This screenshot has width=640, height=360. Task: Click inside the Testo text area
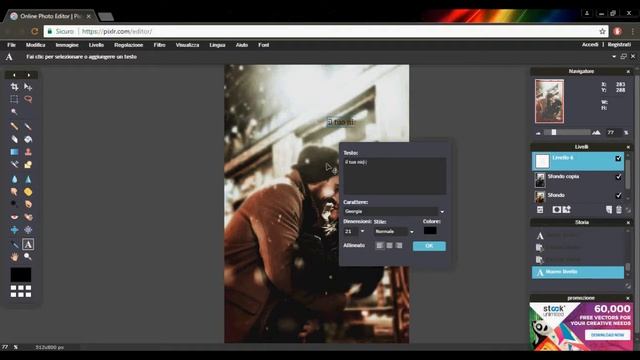(x=395, y=176)
